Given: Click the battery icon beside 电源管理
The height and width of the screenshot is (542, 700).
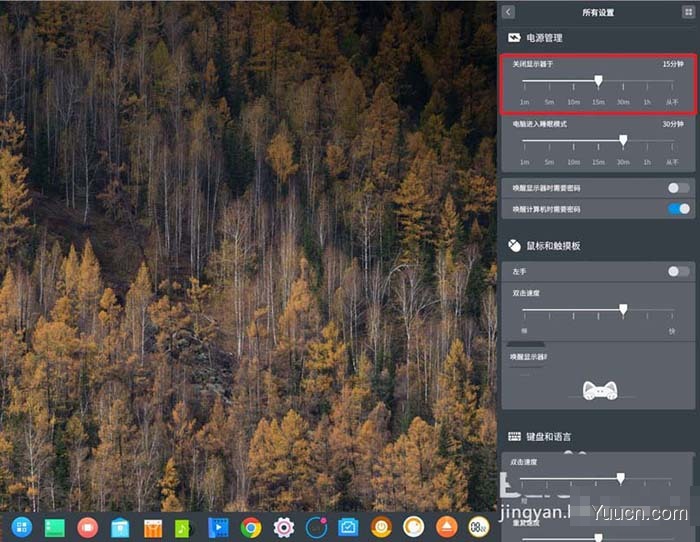Looking at the screenshot, I should 514,38.
